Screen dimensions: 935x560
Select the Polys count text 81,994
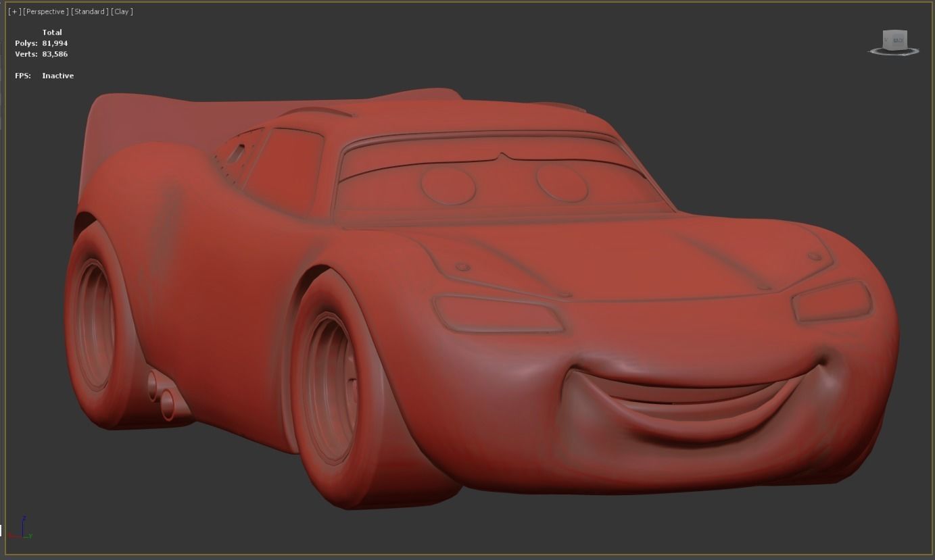pos(55,43)
